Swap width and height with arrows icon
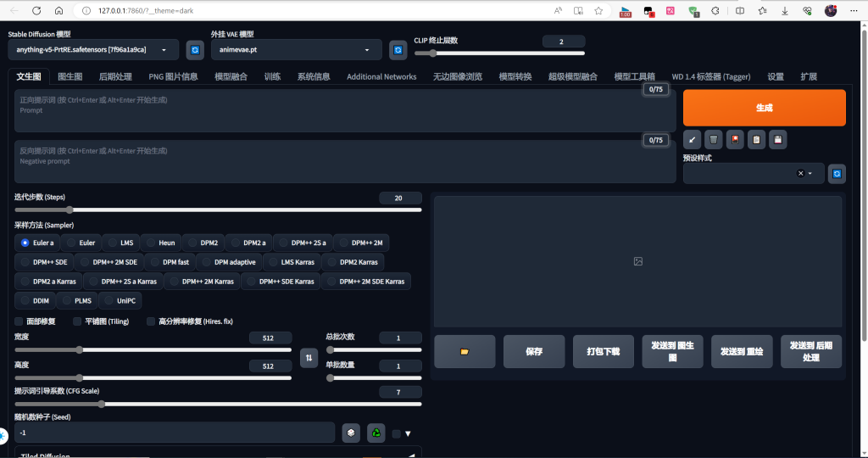The image size is (868, 458). point(309,357)
